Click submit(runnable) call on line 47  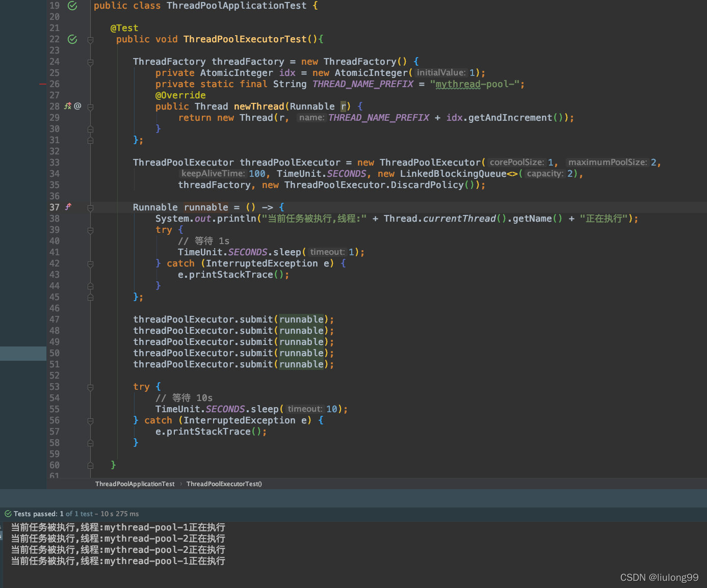pyautogui.click(x=284, y=319)
